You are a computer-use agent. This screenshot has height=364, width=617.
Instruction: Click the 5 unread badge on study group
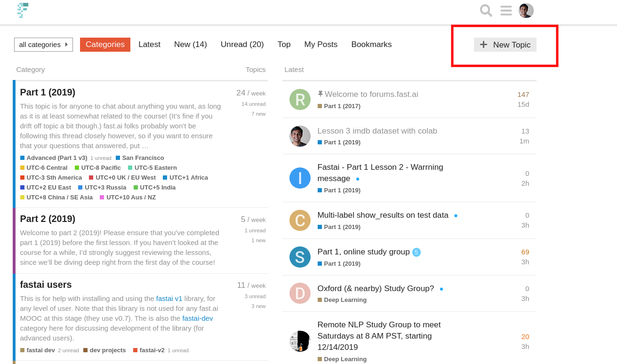point(416,252)
